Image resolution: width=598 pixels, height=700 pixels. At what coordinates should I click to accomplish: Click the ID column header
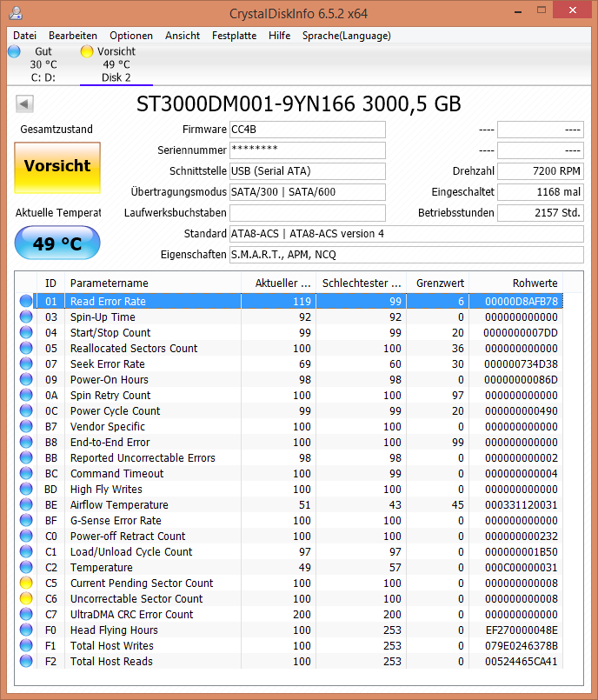(51, 283)
